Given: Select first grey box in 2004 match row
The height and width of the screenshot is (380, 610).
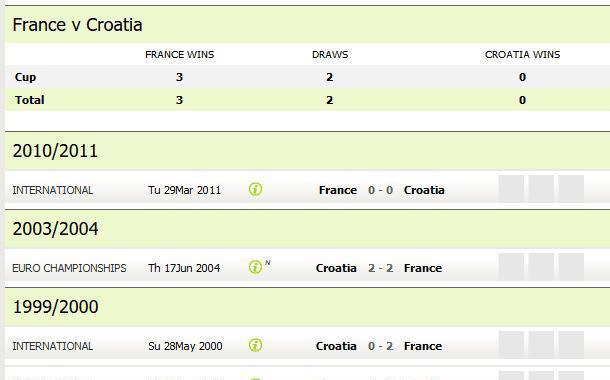Looking at the screenshot, I should pos(511,267).
